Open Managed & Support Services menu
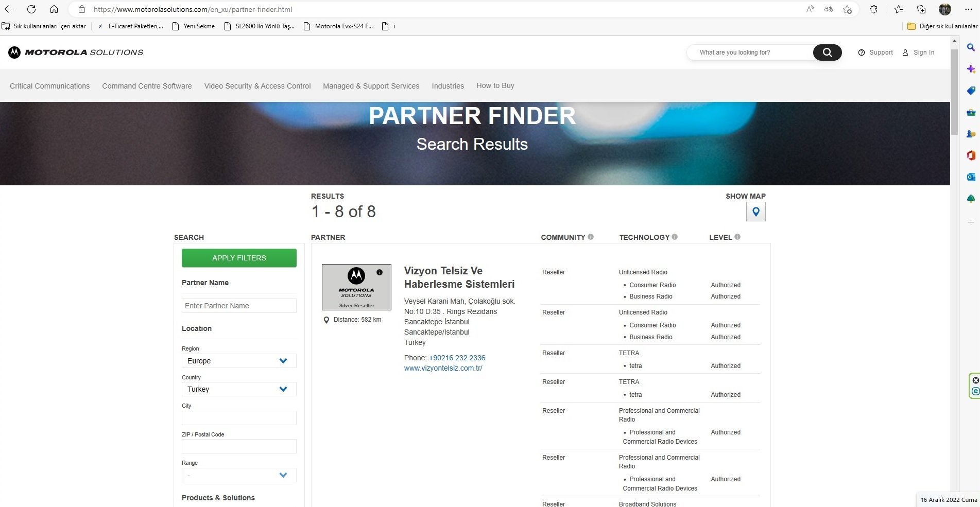The height and width of the screenshot is (507, 980). [x=371, y=86]
